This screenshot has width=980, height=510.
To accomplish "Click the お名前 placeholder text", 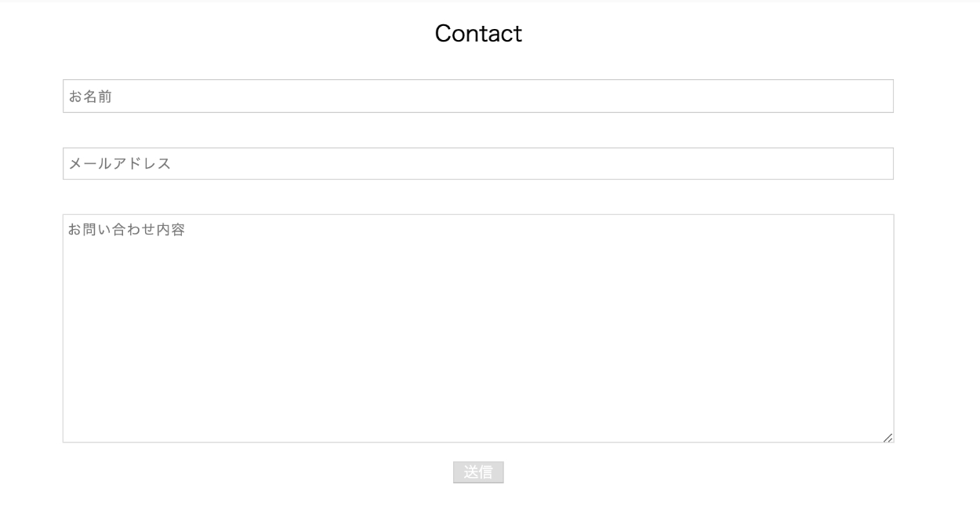I will point(89,97).
